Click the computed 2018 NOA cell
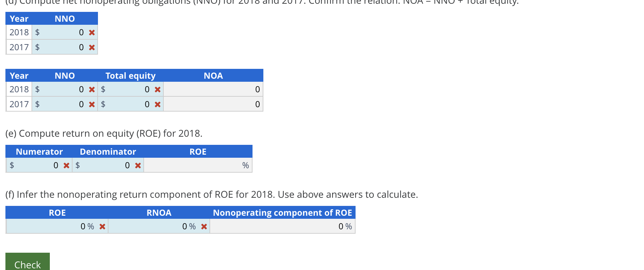The width and height of the screenshot is (644, 270). [213, 89]
